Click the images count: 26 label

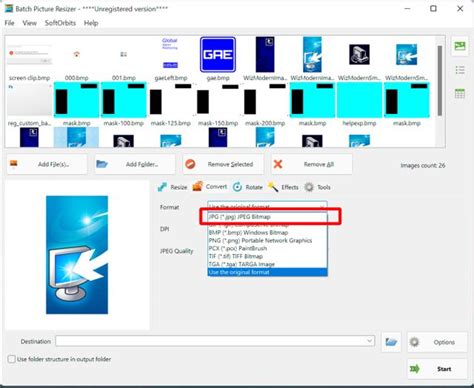click(x=423, y=165)
